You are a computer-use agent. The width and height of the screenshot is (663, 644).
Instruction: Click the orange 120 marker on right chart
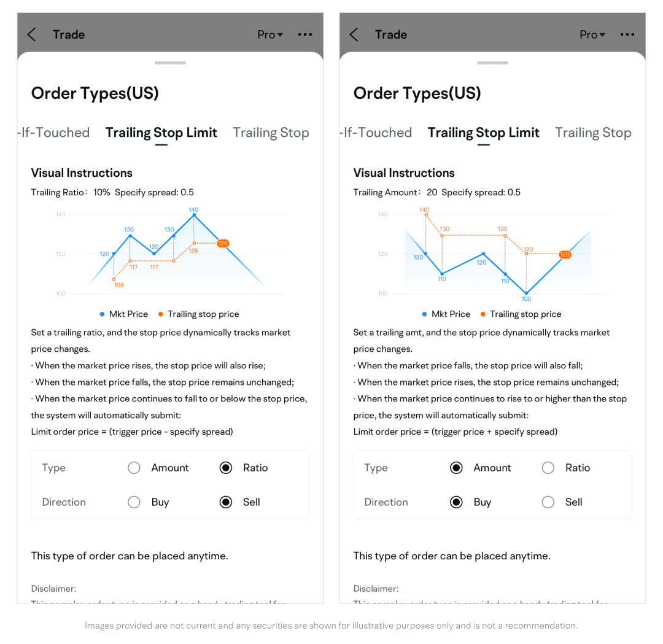[565, 254]
